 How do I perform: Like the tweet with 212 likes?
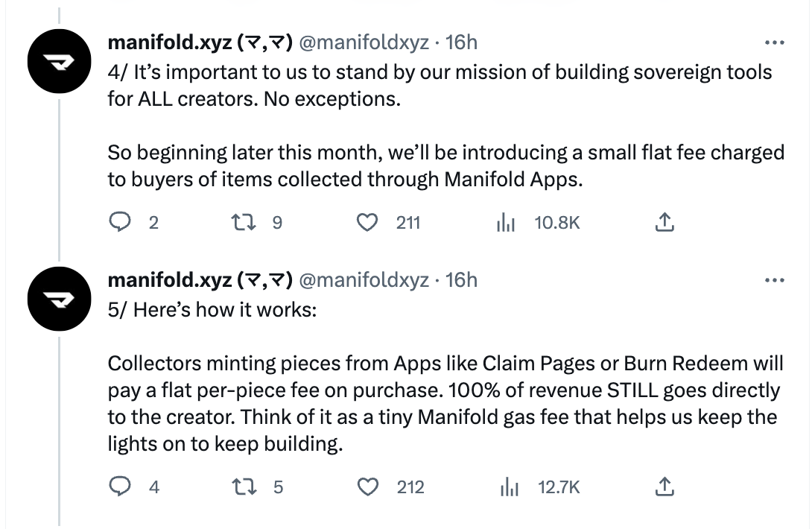pyautogui.click(x=368, y=487)
